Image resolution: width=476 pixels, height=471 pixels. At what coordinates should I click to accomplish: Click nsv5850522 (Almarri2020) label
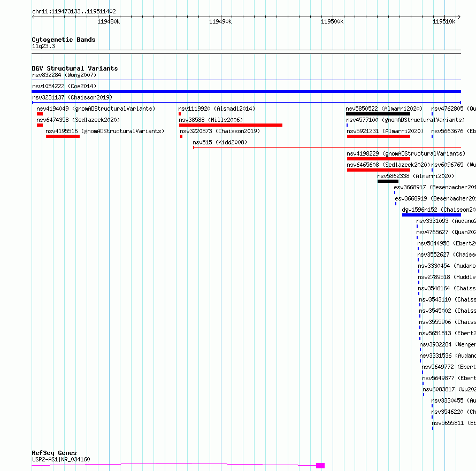384,109
